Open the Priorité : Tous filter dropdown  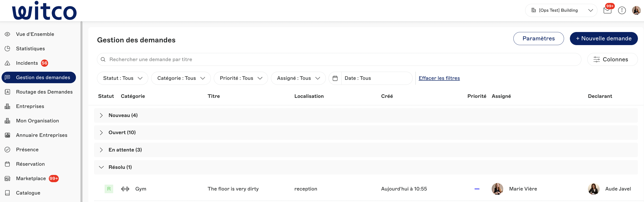click(x=241, y=78)
